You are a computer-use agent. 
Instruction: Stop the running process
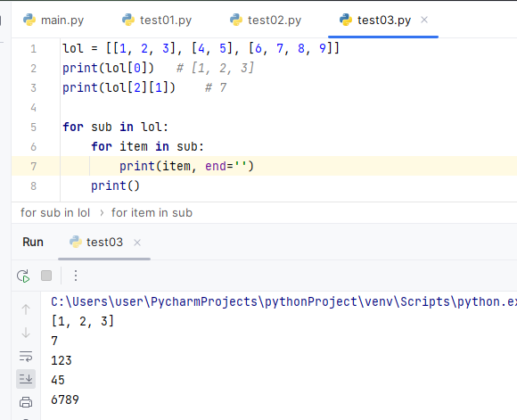click(x=46, y=276)
